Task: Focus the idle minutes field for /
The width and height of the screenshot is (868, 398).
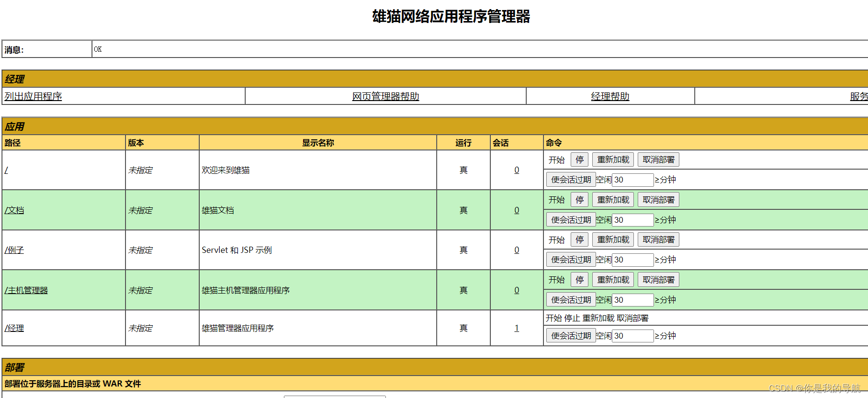Action: (x=633, y=180)
